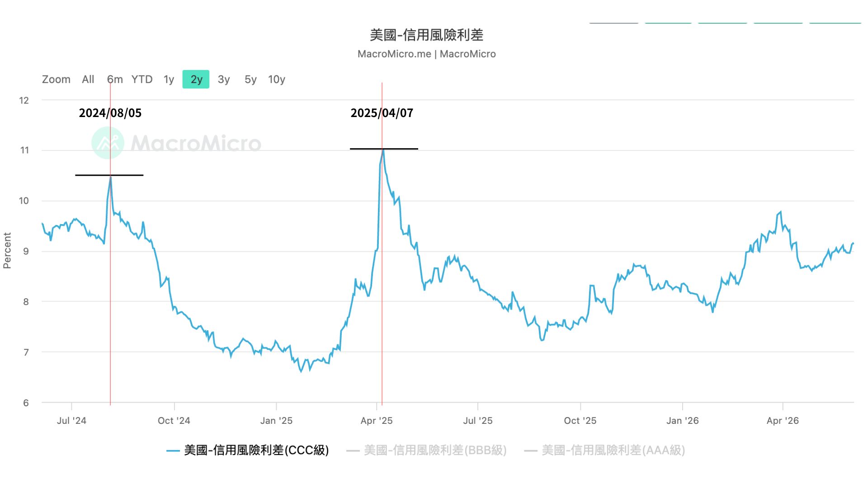This screenshot has height=488, width=868.
Task: Pick the 10y zoom range
Action: pyautogui.click(x=277, y=80)
